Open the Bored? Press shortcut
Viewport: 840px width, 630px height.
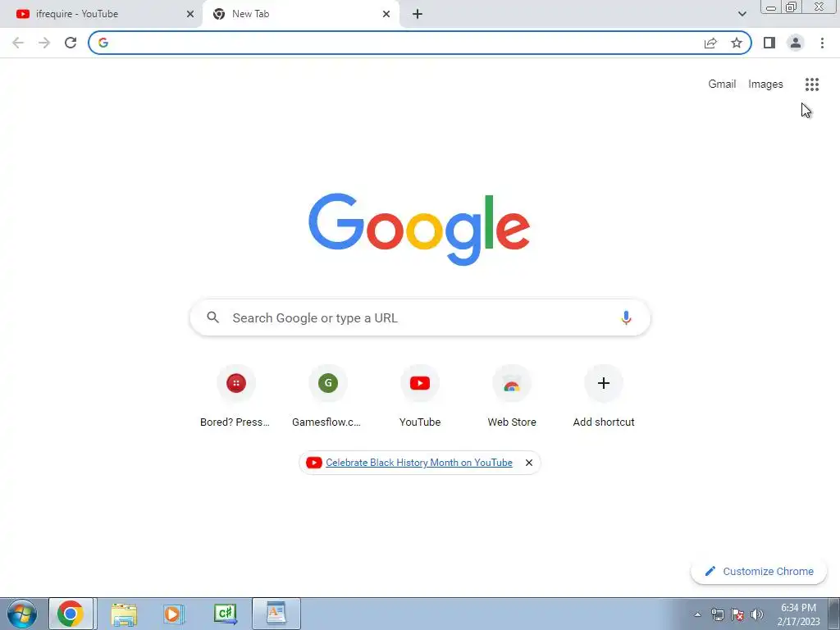pyautogui.click(x=235, y=396)
